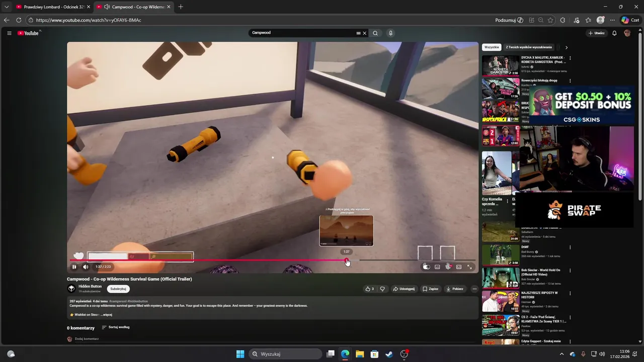Open the Hidden Button channel name
Viewport: 644px width, 362px height.
(x=90, y=287)
